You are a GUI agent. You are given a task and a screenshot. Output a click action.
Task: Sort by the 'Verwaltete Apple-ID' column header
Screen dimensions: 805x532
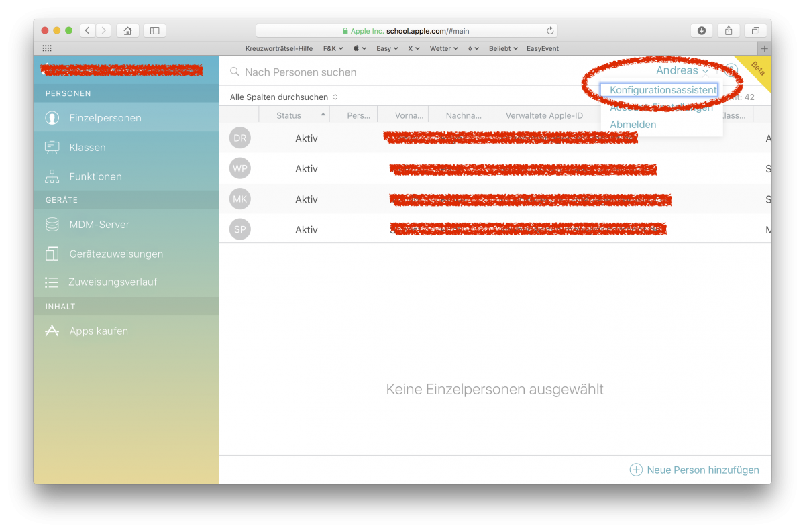coord(544,115)
